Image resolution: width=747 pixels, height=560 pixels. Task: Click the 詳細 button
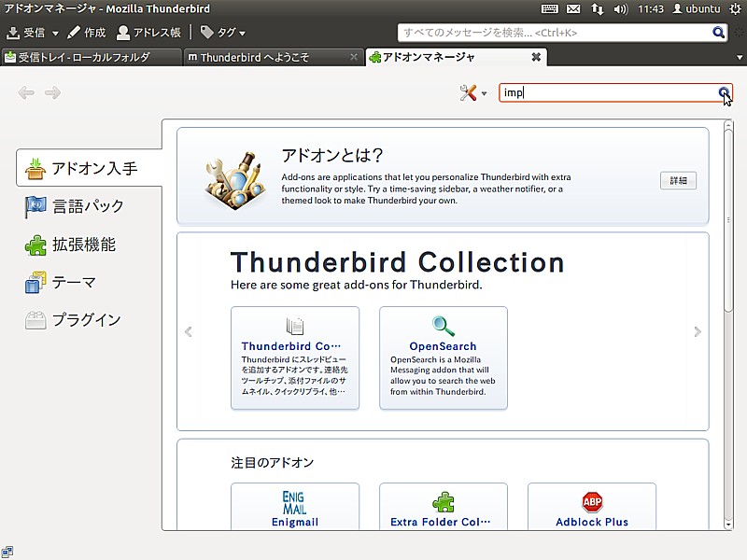678,180
